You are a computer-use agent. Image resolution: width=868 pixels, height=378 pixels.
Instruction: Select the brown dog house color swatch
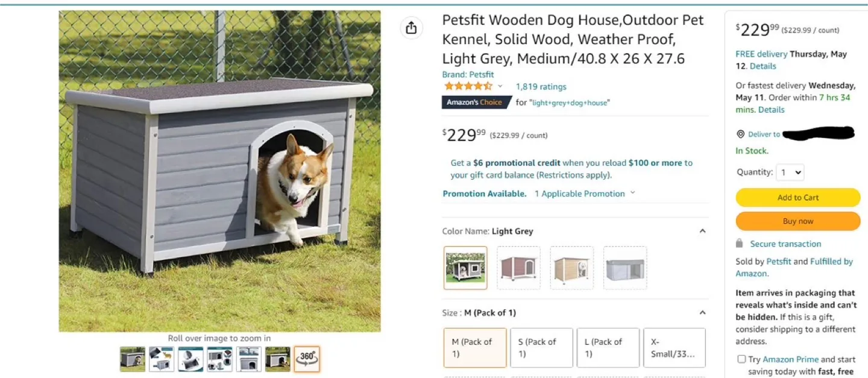coord(518,267)
